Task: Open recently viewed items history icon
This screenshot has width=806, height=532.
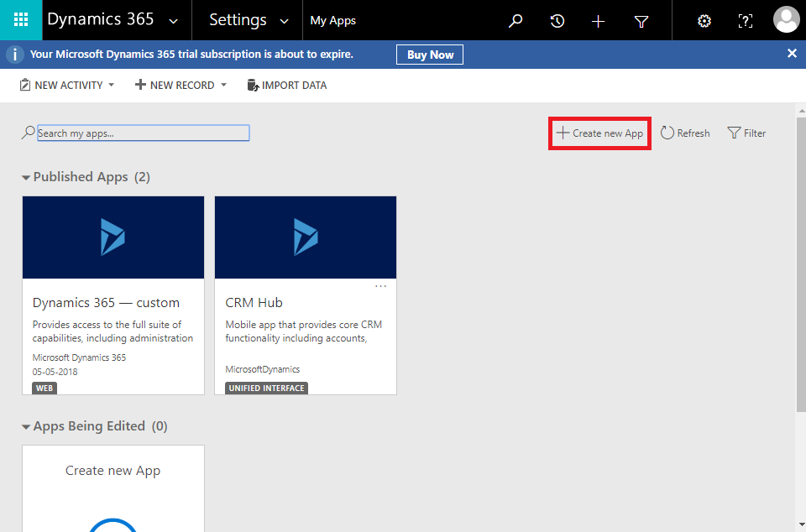Action: click(557, 20)
